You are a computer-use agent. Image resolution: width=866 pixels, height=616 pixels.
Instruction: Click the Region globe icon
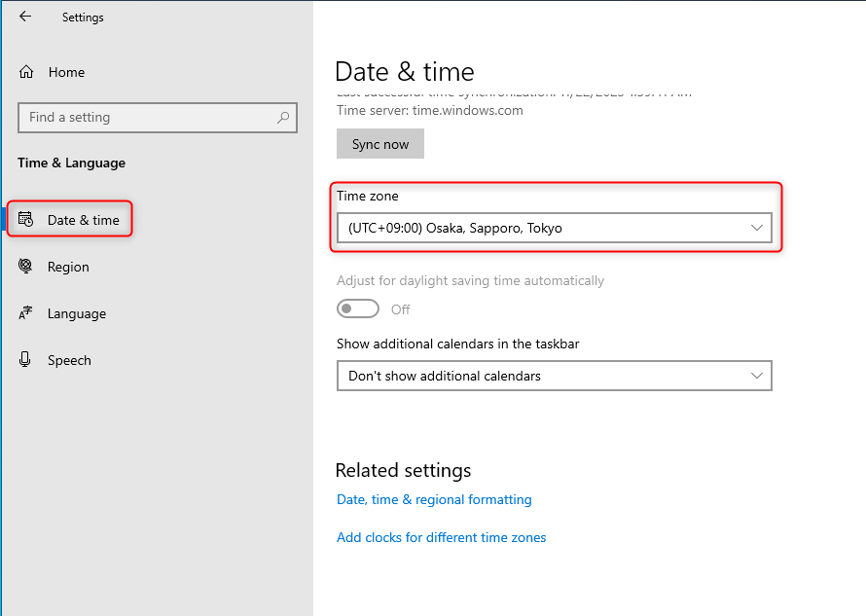point(26,267)
